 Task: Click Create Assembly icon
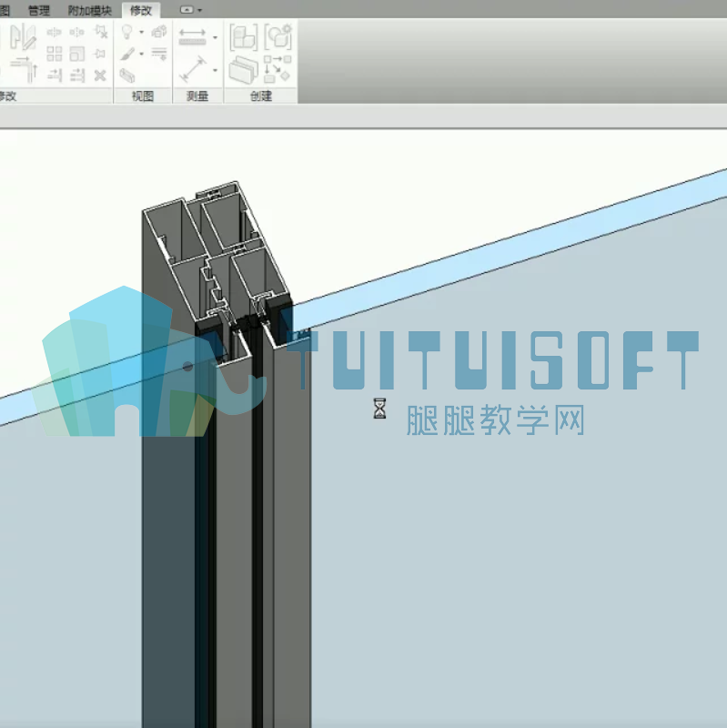coord(243,37)
